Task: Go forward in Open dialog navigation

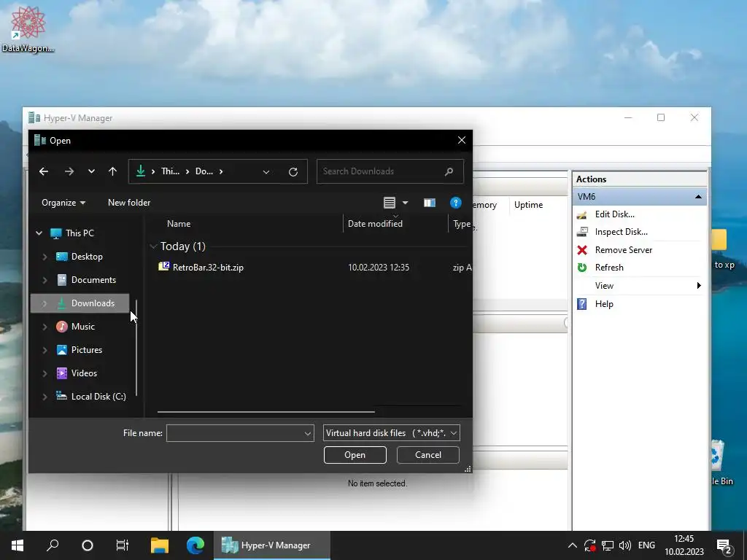Action: tap(69, 171)
